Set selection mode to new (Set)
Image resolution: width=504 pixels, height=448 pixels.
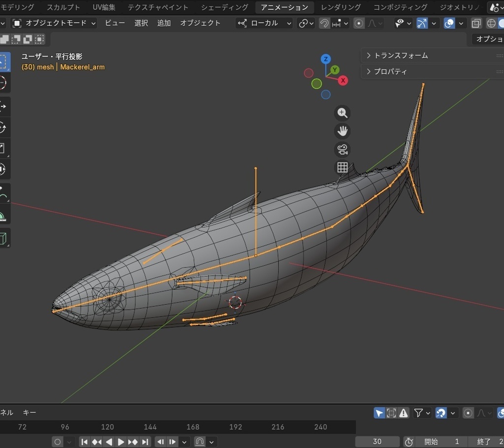(4, 39)
